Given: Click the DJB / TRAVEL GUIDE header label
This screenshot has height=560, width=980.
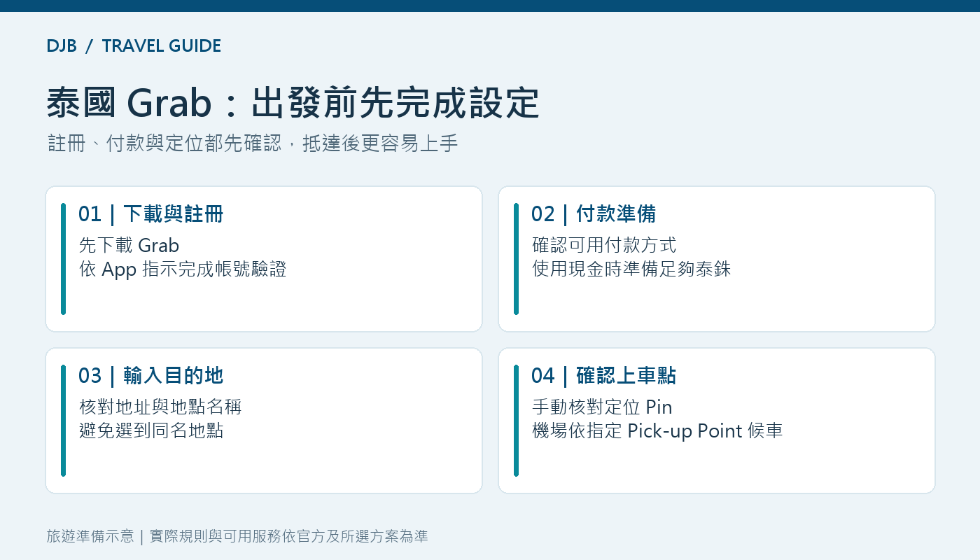Looking at the screenshot, I should (134, 46).
